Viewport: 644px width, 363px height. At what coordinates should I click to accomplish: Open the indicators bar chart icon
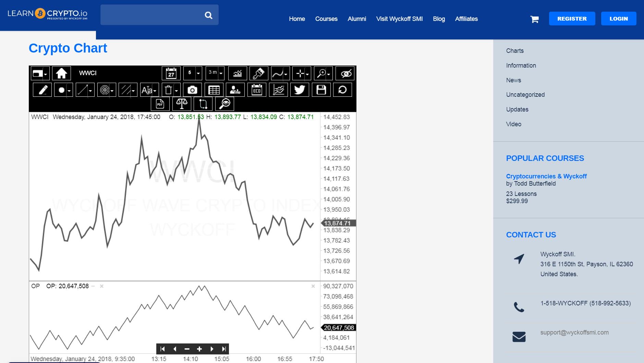(238, 73)
